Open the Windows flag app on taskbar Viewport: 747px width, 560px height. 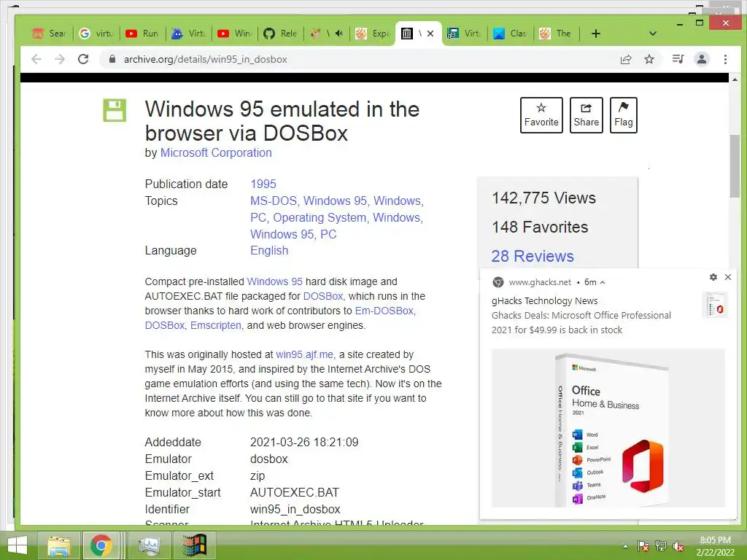coord(194,545)
